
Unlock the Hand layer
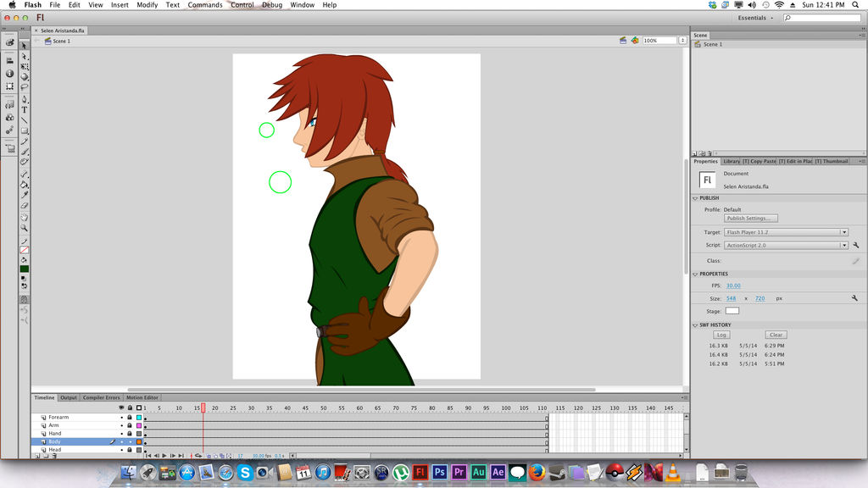(130, 434)
